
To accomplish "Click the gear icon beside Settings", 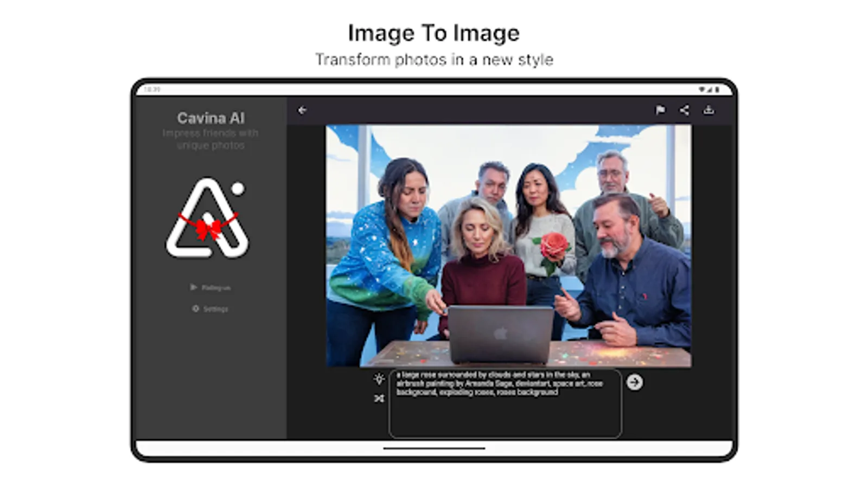I will [195, 309].
